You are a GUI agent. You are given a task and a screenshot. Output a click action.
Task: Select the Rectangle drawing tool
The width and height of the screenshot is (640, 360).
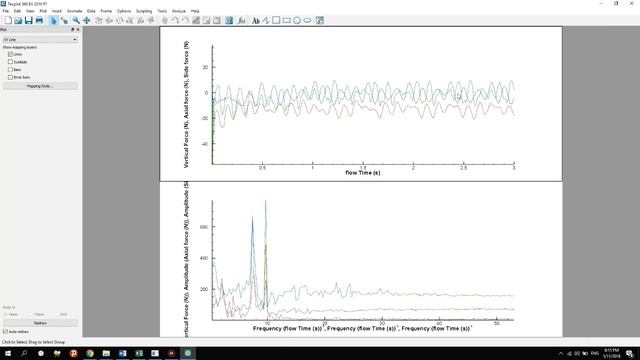coord(287,20)
